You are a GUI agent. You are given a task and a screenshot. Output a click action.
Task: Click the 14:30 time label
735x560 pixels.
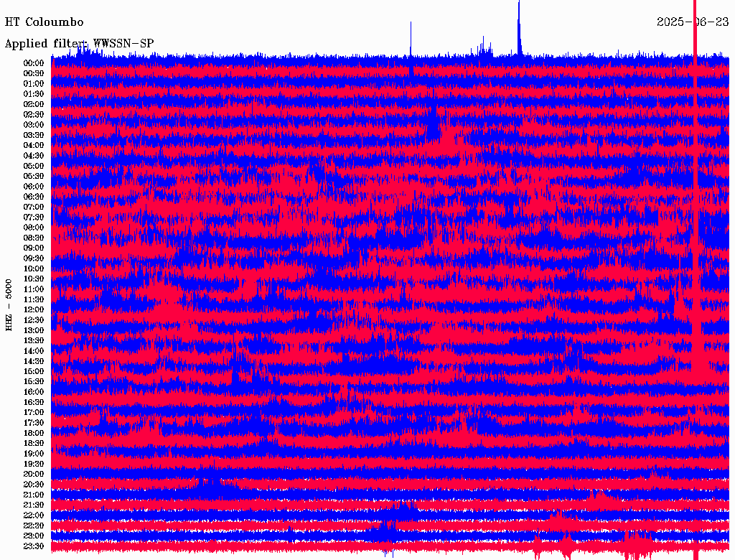(x=34, y=362)
